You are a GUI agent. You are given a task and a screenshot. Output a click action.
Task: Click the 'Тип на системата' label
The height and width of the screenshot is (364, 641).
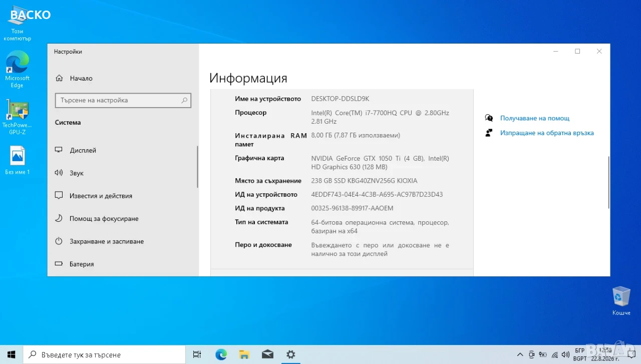click(x=261, y=222)
